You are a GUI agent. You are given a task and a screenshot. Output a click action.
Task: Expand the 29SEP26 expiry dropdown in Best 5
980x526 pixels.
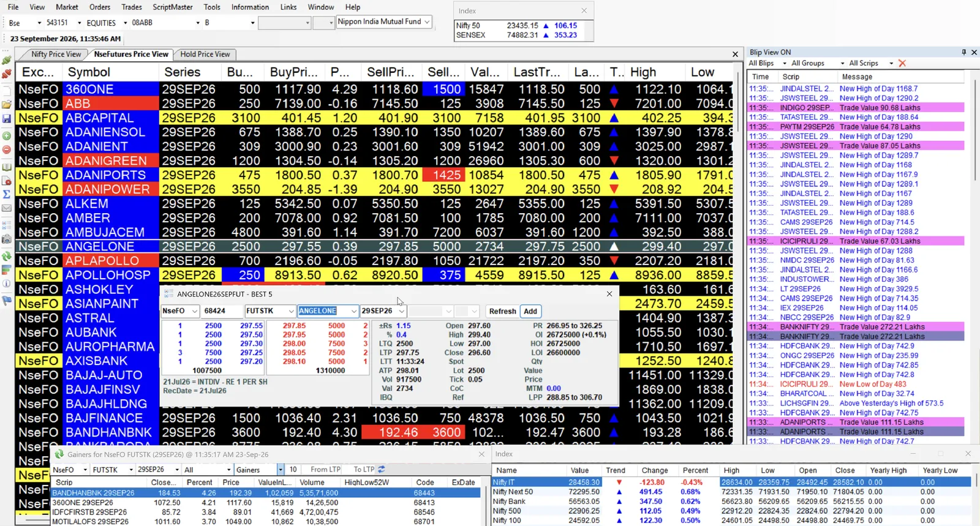coord(401,311)
